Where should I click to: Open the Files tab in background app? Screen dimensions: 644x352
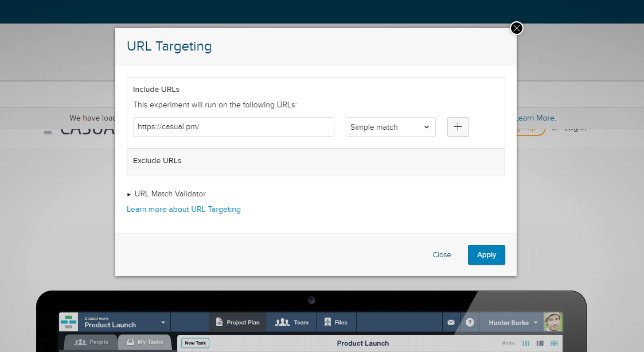point(336,322)
